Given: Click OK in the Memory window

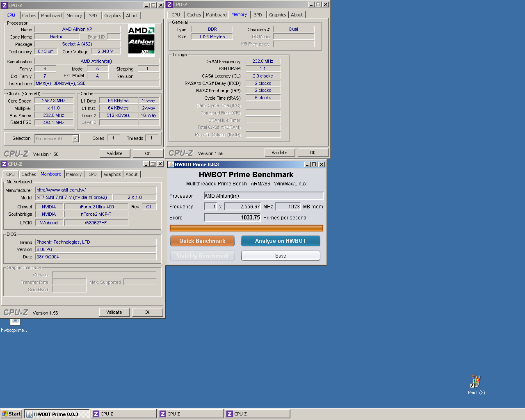Looking at the screenshot, I should click(313, 153).
